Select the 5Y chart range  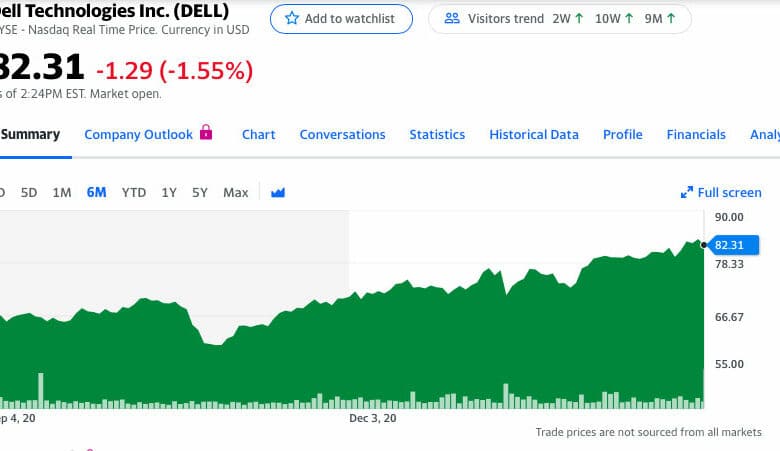200,192
